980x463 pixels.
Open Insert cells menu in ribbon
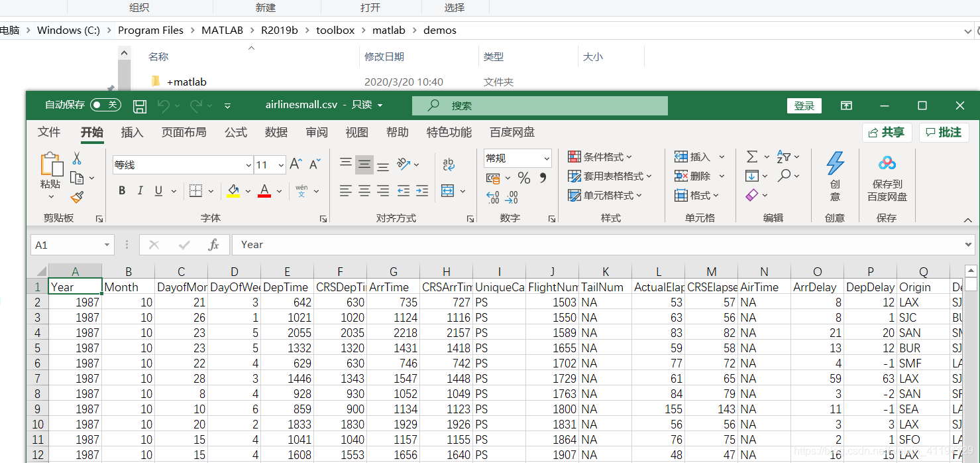[700, 157]
